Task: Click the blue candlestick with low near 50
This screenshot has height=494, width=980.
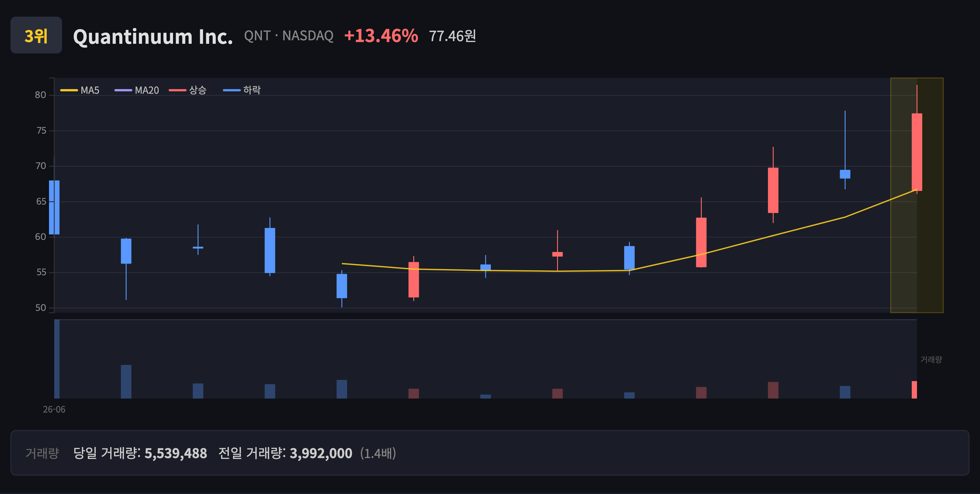Action: click(x=342, y=286)
